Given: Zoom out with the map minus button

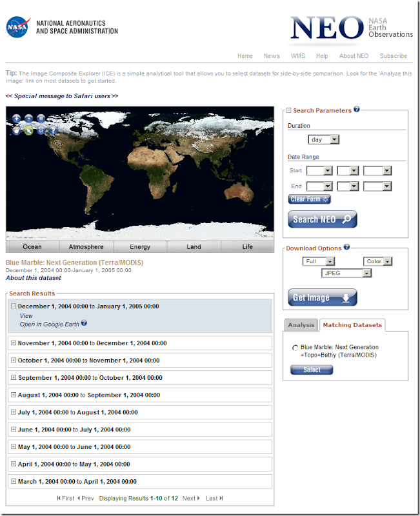Looking at the screenshot, I should (28, 119).
